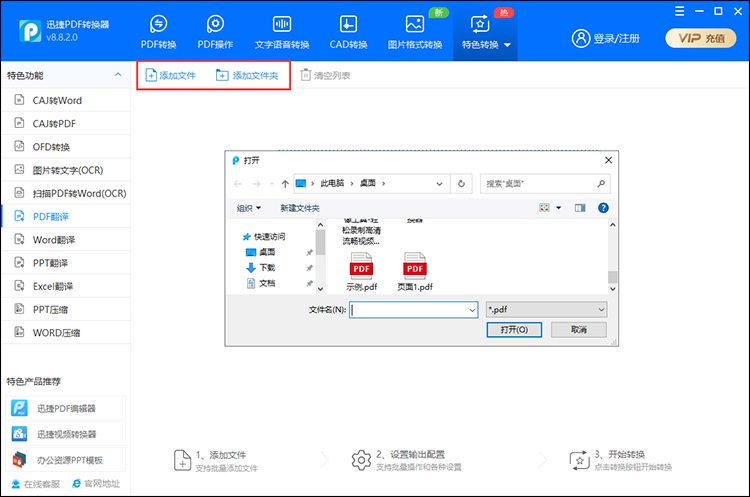Click file list scrollbar down arrow

pyautogui.click(x=612, y=289)
